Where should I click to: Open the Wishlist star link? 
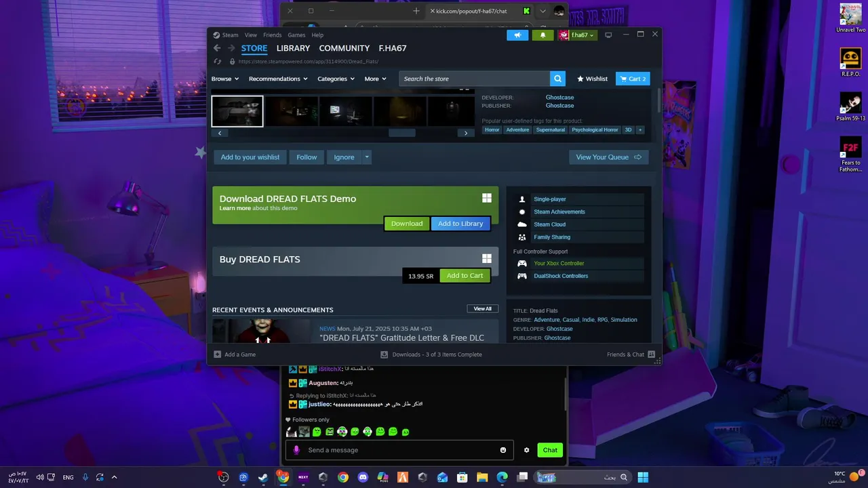click(592, 79)
